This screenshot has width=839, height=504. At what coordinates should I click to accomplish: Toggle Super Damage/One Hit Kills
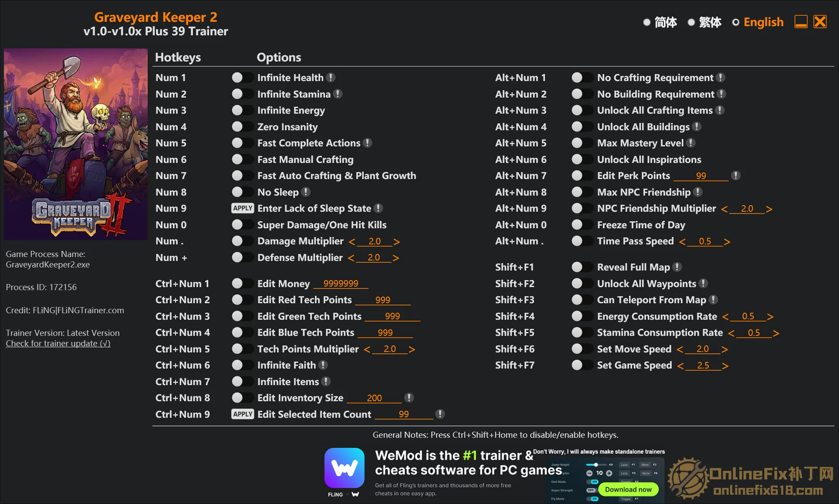(242, 225)
